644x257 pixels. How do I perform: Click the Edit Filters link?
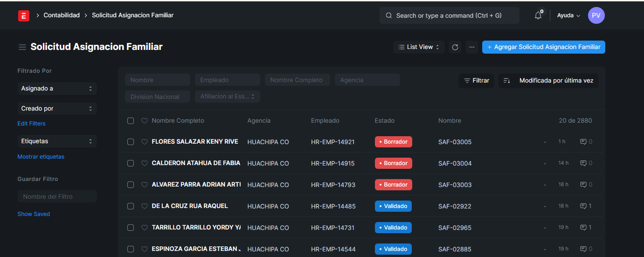pos(31,124)
